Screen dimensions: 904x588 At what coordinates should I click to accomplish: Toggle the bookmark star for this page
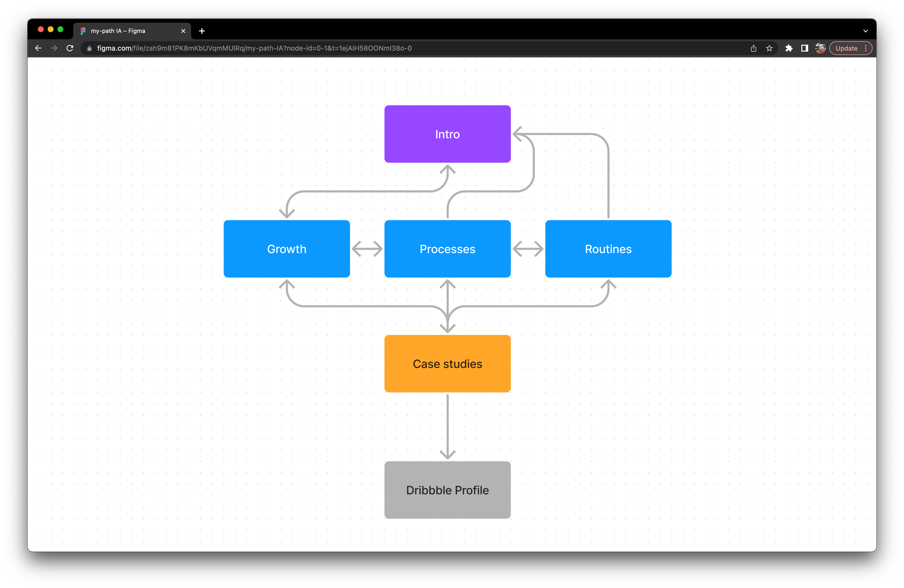click(x=770, y=48)
